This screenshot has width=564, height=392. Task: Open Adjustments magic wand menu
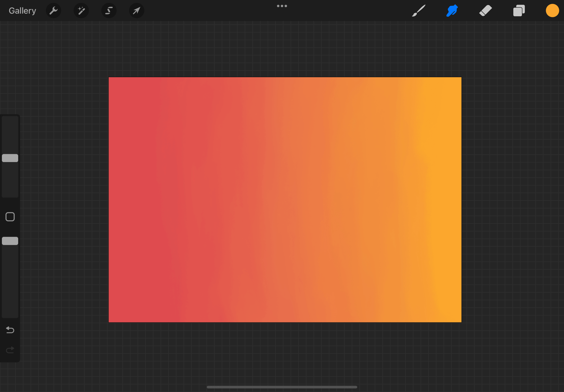81,11
